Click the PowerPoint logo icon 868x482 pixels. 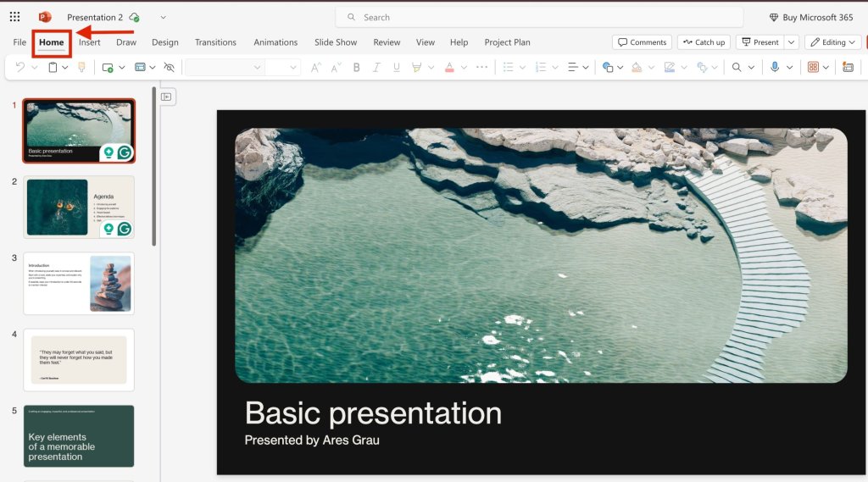point(45,17)
